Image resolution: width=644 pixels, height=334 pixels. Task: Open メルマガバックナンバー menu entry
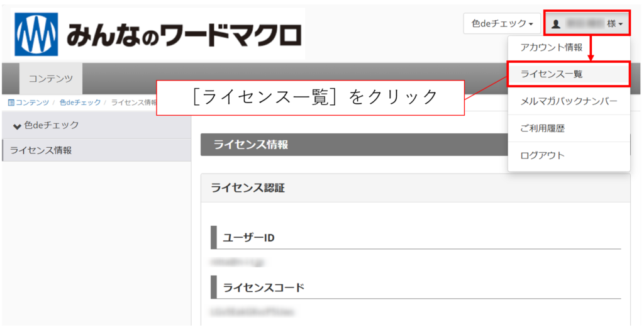569,101
